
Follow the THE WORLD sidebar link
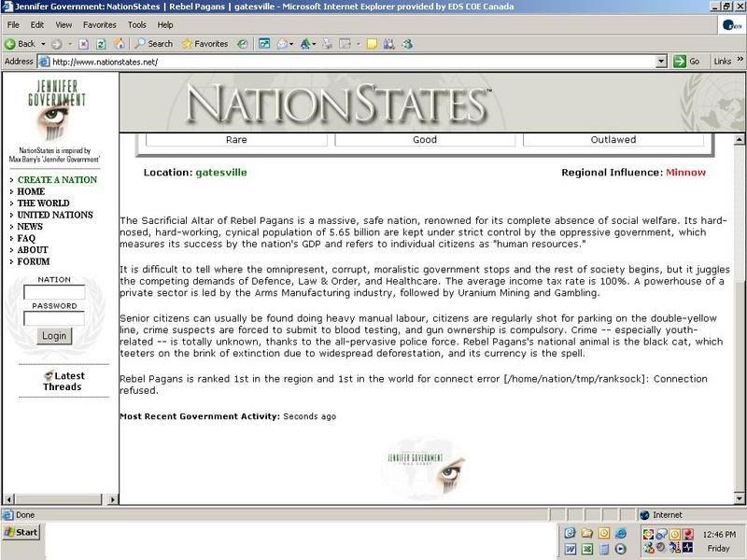tap(43, 203)
